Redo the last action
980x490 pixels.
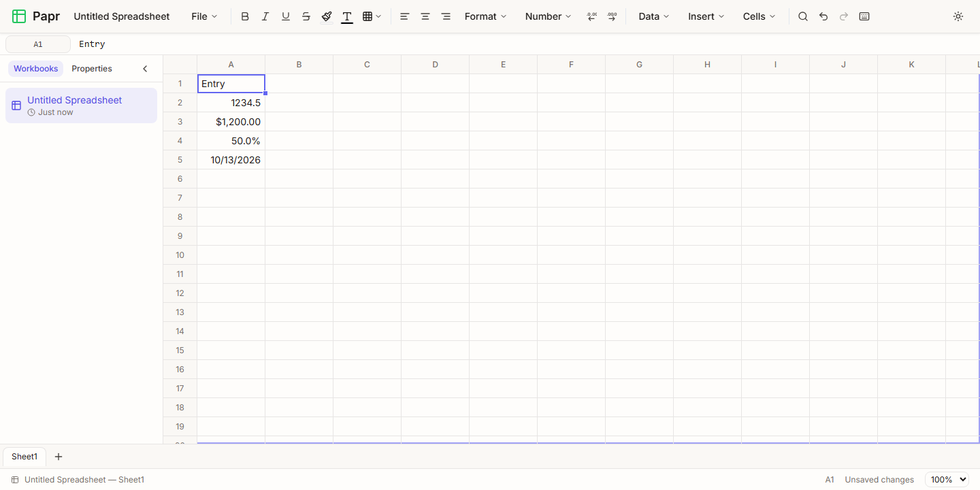pyautogui.click(x=844, y=16)
